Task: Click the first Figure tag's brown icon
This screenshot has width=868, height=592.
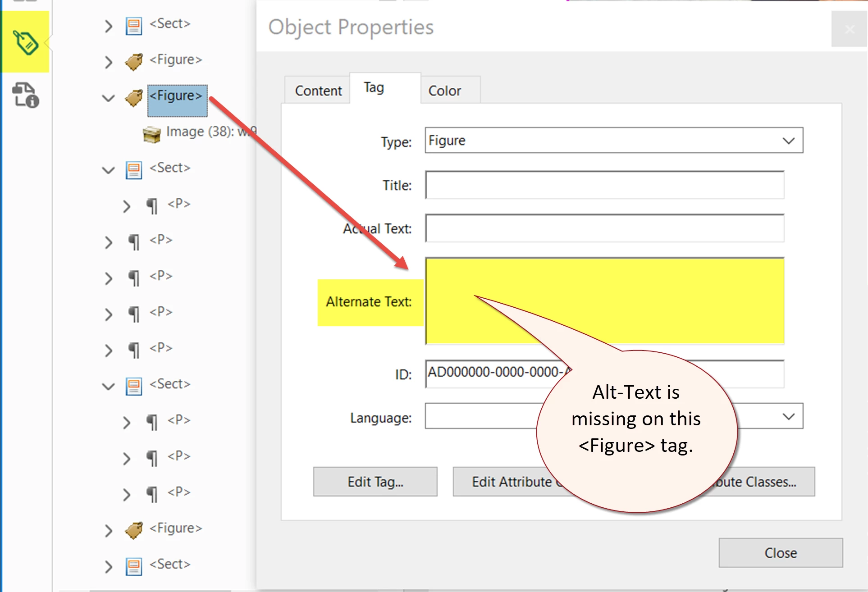Action: pos(134,62)
